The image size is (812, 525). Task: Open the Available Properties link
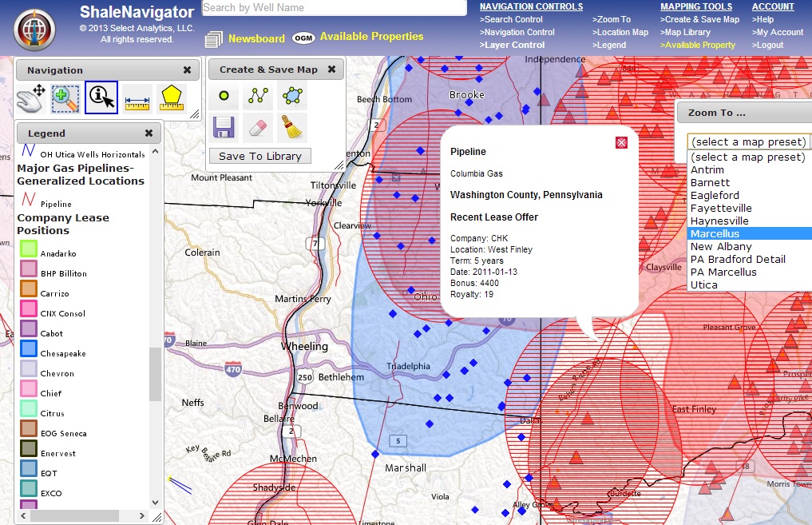pyautogui.click(x=371, y=36)
